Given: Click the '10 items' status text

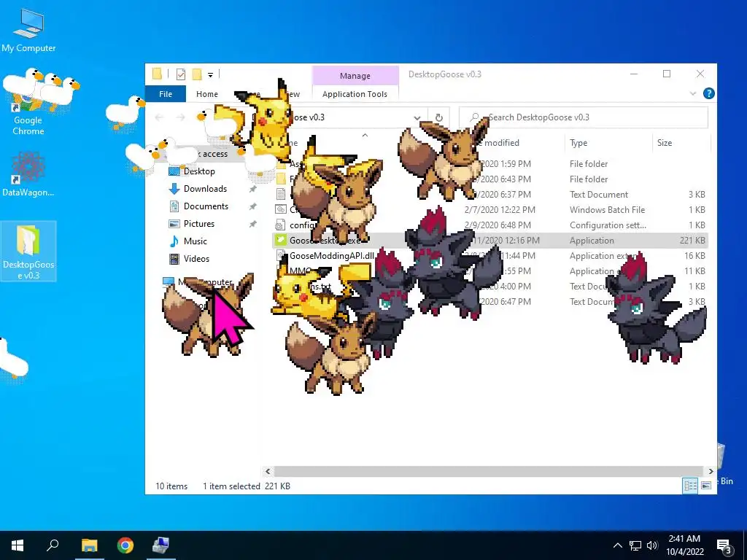Looking at the screenshot, I should [171, 486].
